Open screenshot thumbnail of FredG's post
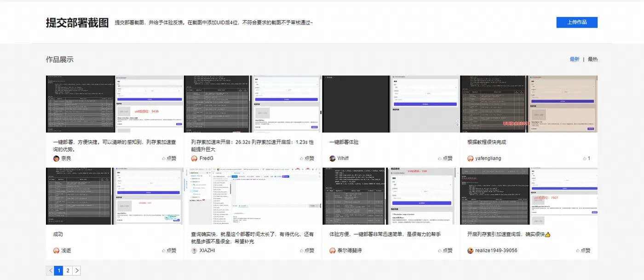The height and width of the screenshot is (280, 644). click(253, 104)
